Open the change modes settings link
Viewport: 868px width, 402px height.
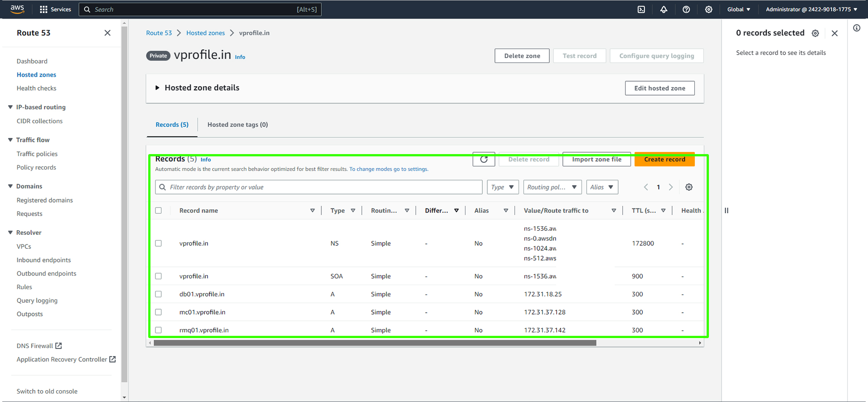point(388,169)
